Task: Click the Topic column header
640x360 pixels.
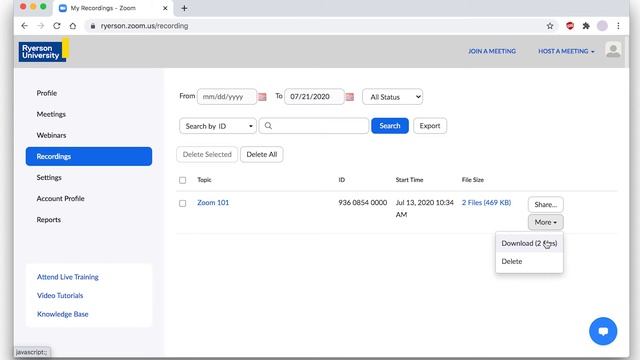Action: click(x=204, y=180)
